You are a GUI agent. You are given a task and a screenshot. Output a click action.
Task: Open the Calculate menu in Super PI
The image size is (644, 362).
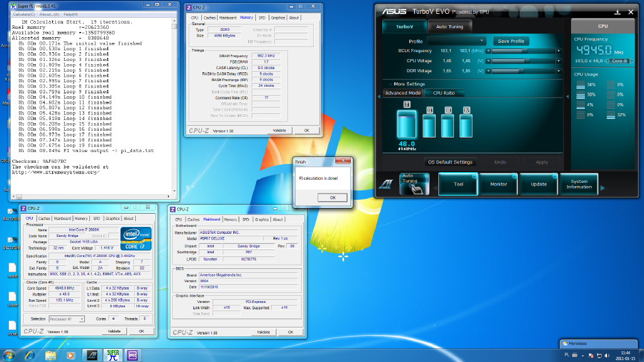click(x=23, y=14)
